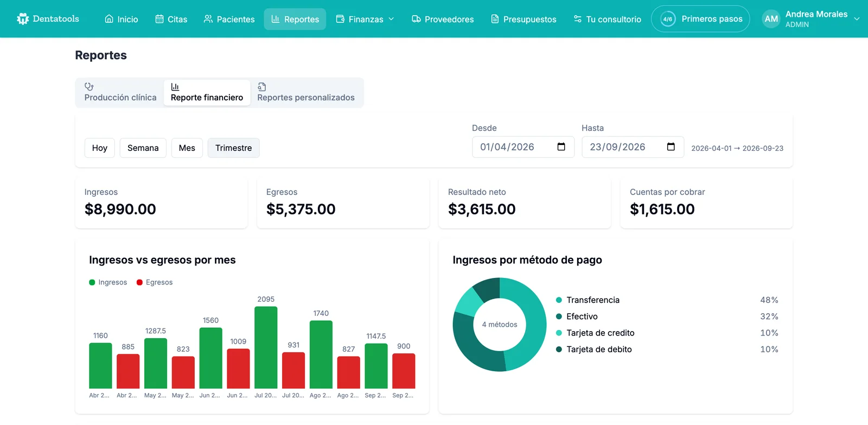
Task: Click the red bar labeled 1009
Action: (238, 369)
